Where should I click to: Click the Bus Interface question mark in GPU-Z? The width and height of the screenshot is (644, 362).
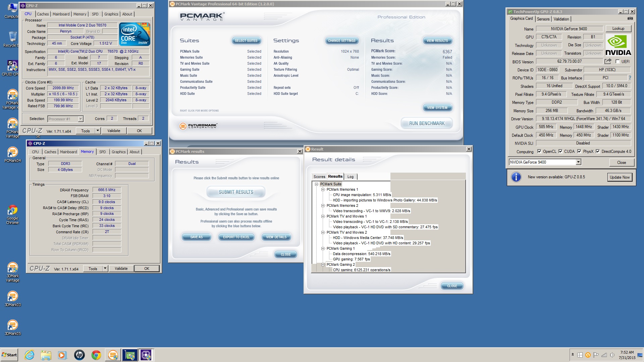click(630, 78)
